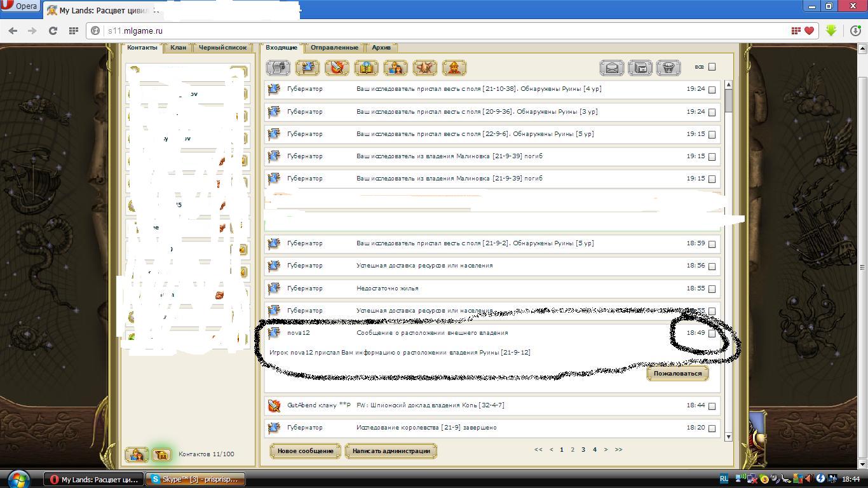868x488 pixels.
Task: Click the archive box icon
Action: (640, 67)
